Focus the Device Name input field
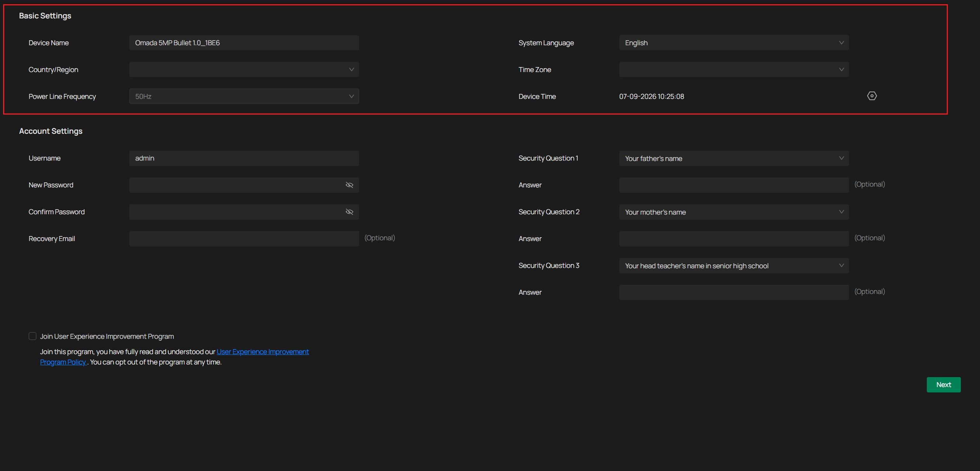 (x=244, y=43)
